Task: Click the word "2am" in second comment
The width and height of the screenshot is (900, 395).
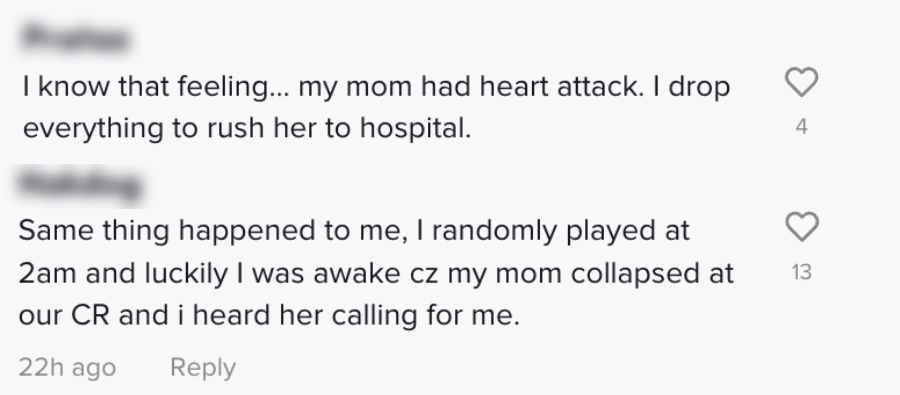Action: point(47,274)
